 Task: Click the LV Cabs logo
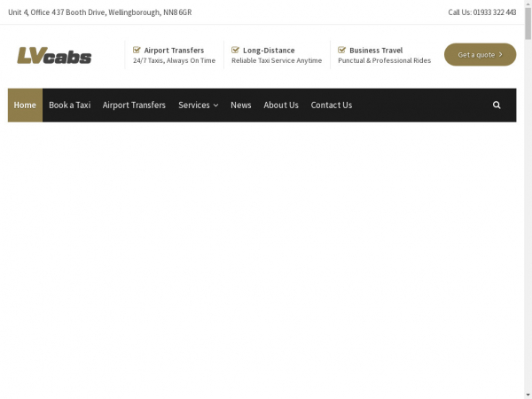tap(54, 55)
